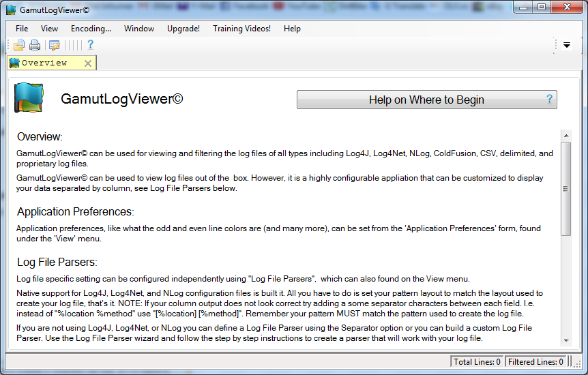Open the Training Videos! menu
This screenshot has width=588, height=375.
coord(241,29)
